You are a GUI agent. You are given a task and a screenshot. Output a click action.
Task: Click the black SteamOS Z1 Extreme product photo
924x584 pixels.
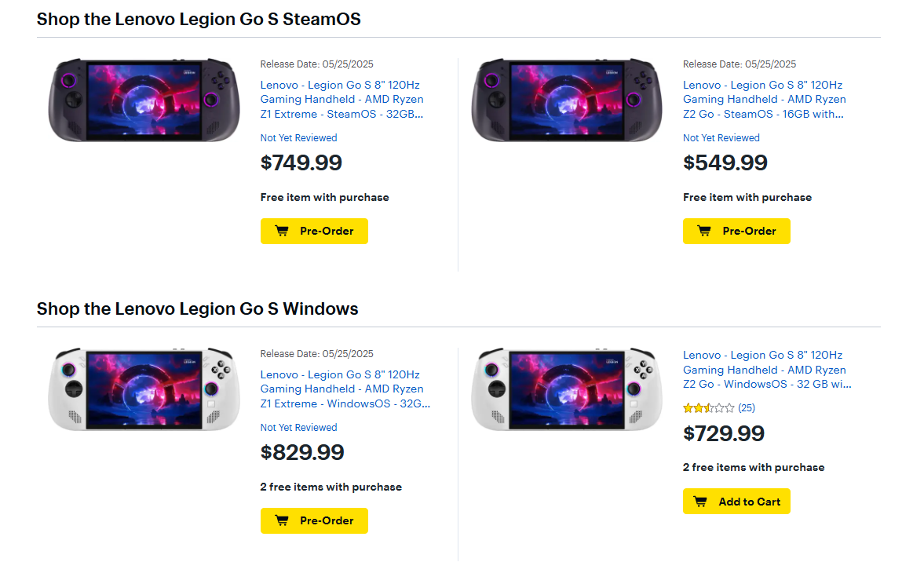(144, 100)
